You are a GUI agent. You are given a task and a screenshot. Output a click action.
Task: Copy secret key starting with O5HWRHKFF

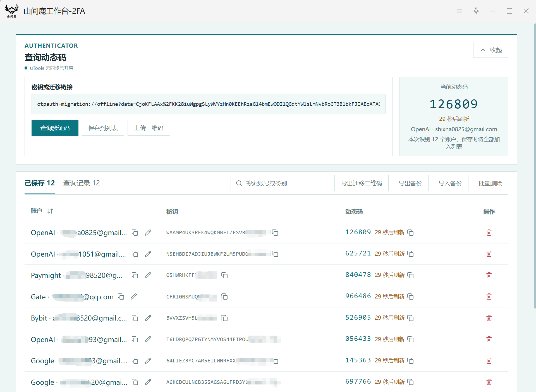224,275
